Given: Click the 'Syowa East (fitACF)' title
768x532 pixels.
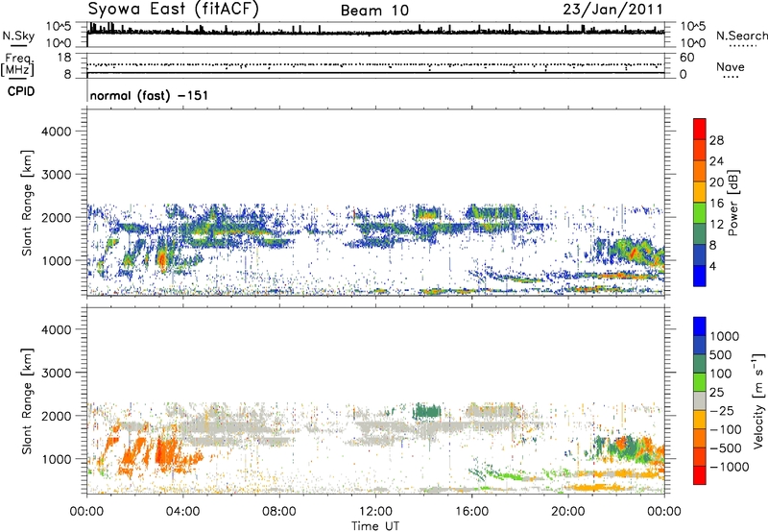Looking at the screenshot, I should (174, 10).
